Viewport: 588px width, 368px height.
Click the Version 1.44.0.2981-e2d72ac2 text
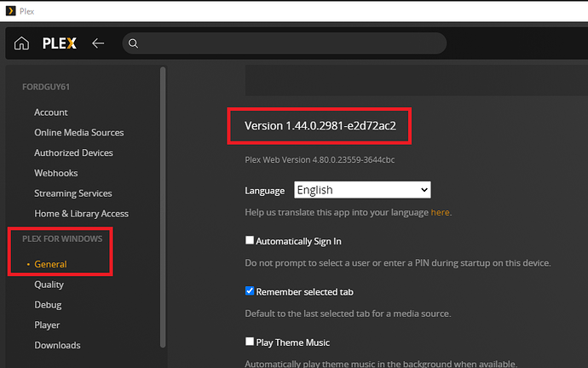click(x=320, y=126)
